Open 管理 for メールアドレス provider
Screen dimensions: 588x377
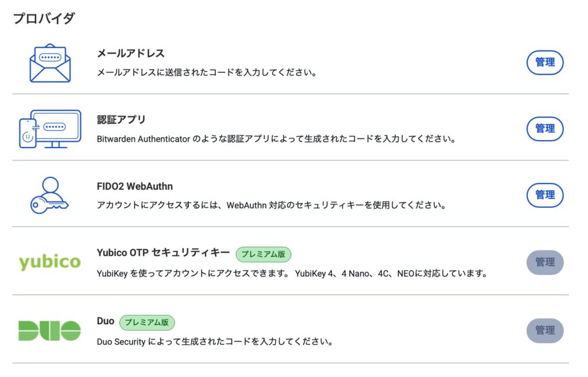[x=545, y=63]
